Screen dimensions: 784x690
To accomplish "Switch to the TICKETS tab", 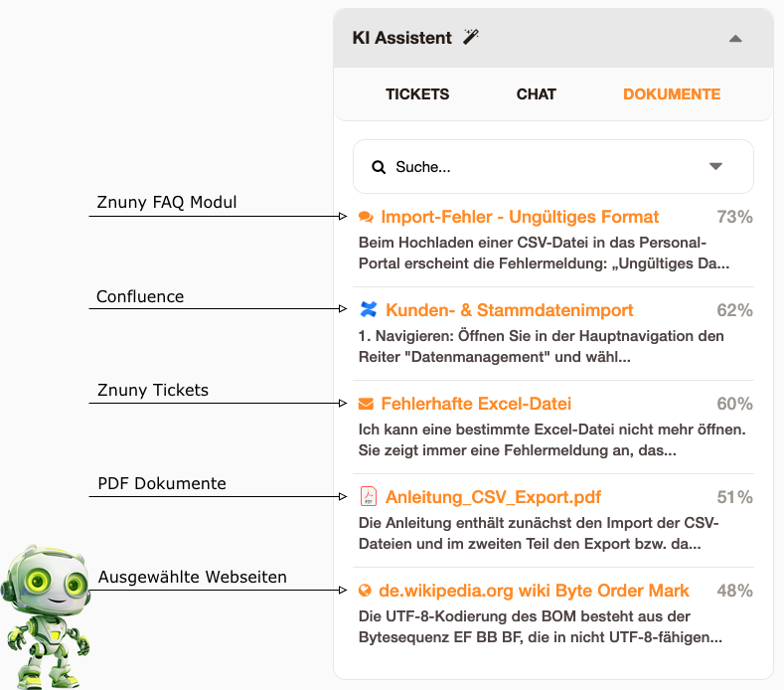I will (417, 94).
